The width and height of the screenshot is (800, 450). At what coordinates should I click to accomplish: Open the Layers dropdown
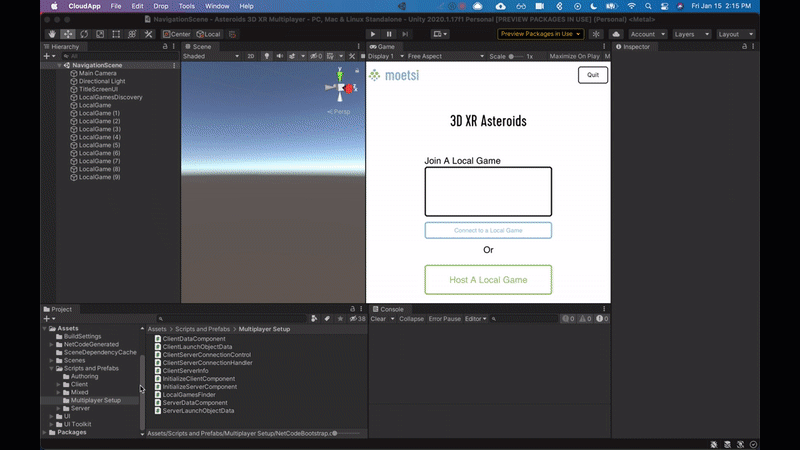point(691,34)
